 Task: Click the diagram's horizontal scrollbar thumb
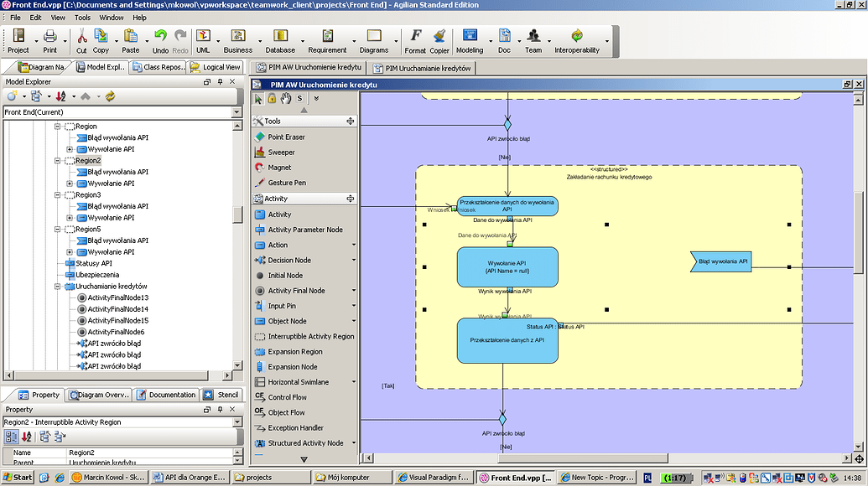click(x=583, y=458)
